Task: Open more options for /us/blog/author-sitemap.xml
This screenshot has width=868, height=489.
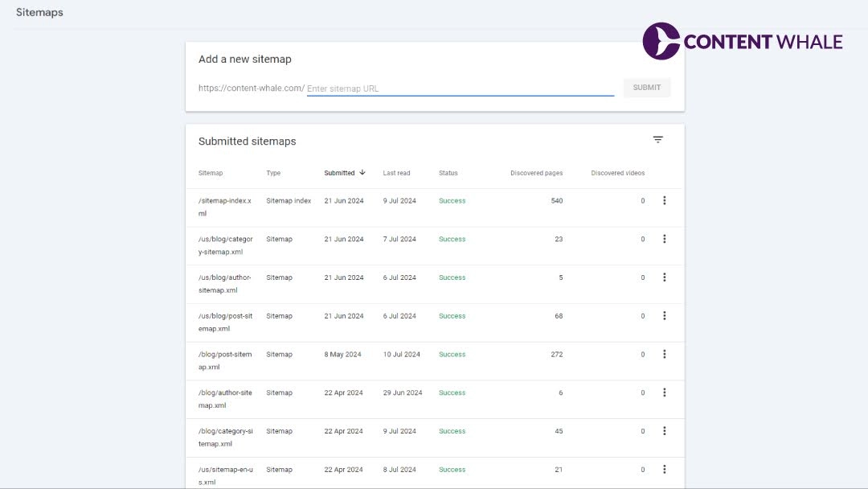Action: 664,277
